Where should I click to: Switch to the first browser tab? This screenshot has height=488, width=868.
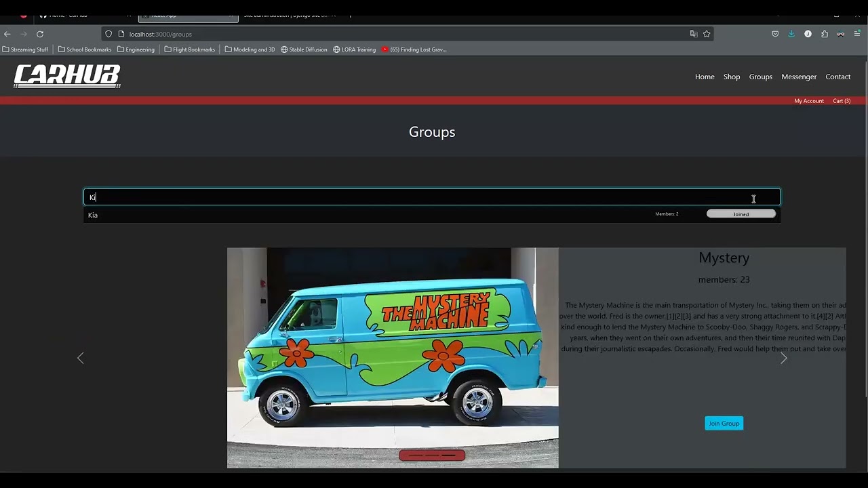point(85,15)
